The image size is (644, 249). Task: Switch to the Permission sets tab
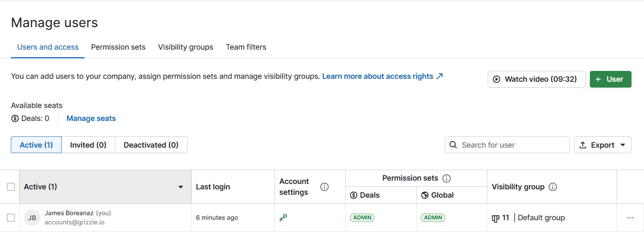pyautogui.click(x=118, y=47)
